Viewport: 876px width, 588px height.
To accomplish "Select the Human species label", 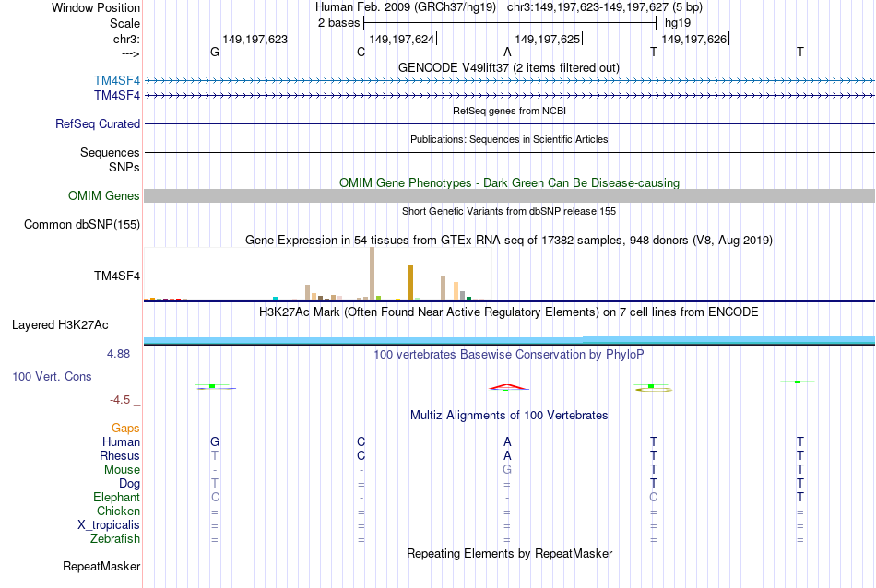I will (121, 441).
